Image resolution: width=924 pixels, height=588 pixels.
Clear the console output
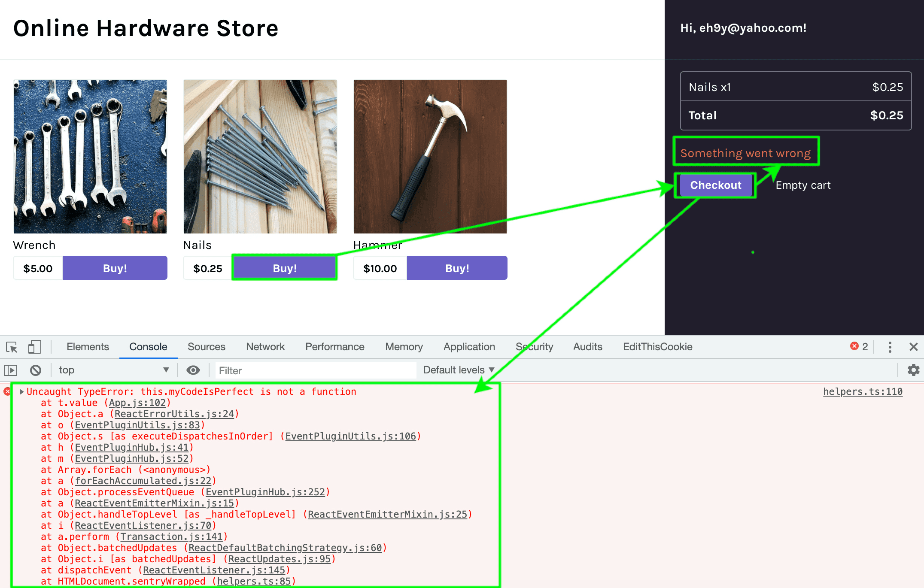coord(36,370)
